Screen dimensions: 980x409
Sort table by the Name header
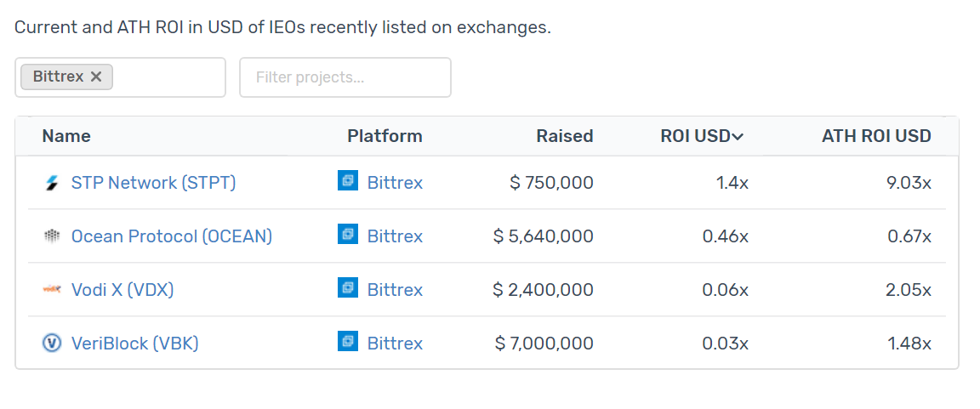pyautogui.click(x=66, y=136)
